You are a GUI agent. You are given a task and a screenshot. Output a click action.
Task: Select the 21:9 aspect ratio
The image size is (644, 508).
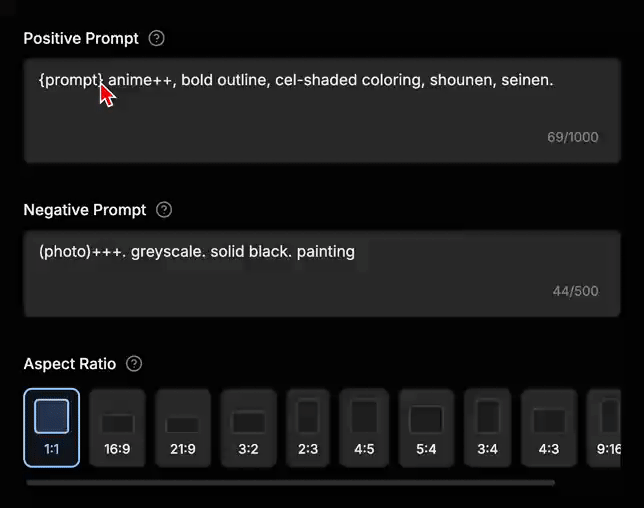[183, 428]
